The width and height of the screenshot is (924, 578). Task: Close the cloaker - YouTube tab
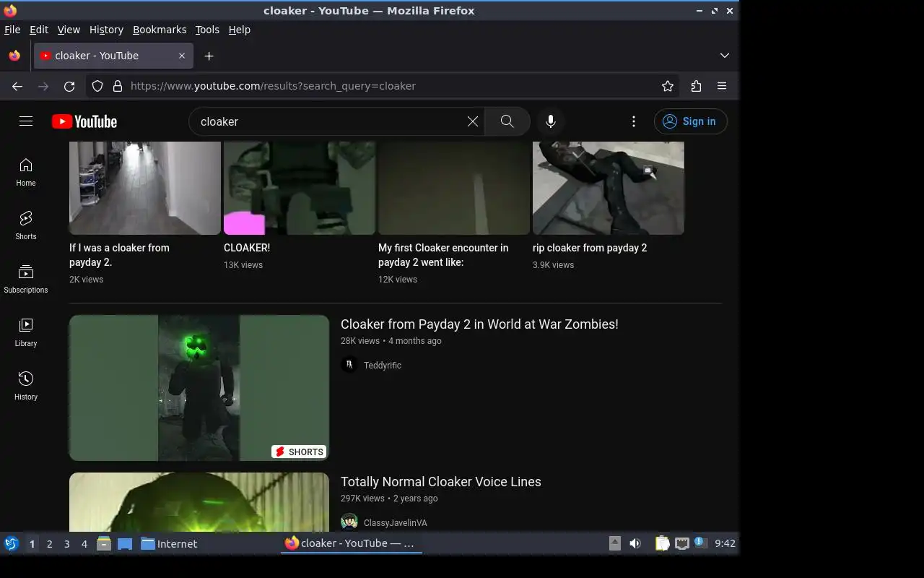(x=182, y=56)
